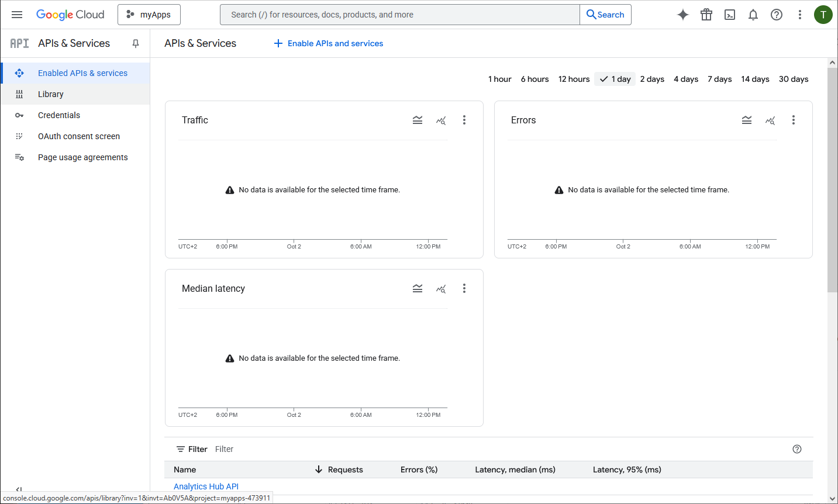Activate Cloud Shell from the top bar

(x=729, y=15)
